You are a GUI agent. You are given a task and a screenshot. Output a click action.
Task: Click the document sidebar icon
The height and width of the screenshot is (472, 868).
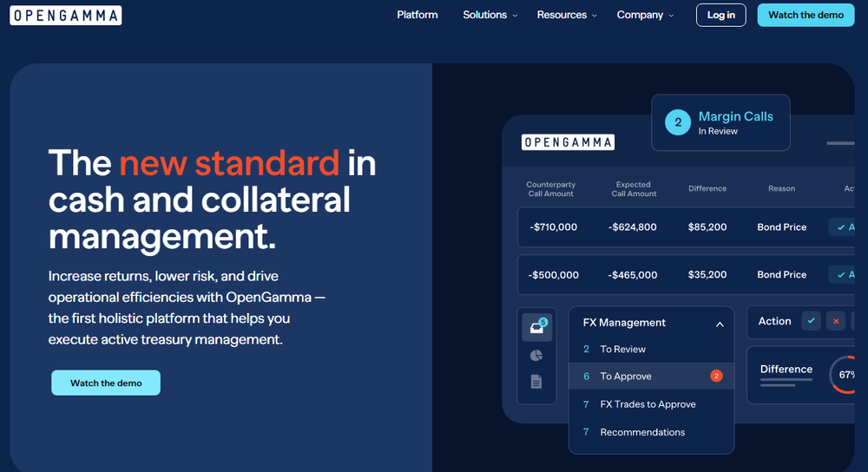(536, 381)
